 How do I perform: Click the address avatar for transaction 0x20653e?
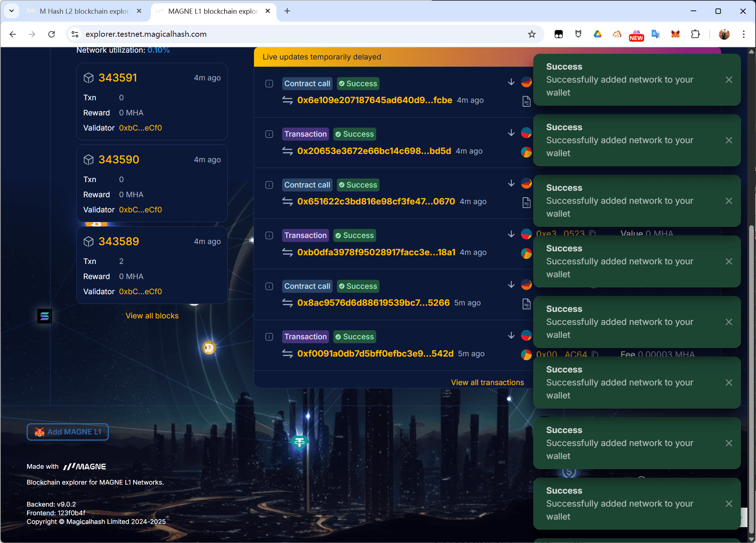point(526,133)
